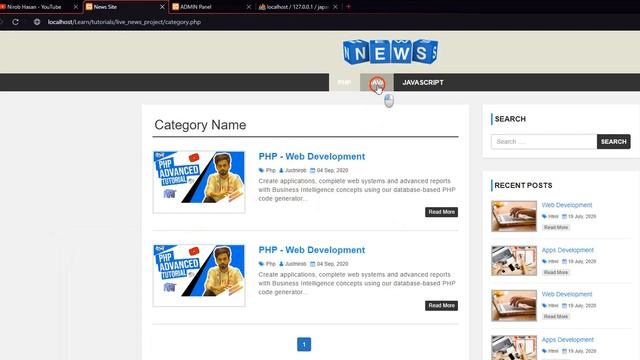Click first post PHP Advanced Tutorial thumbnail
640x360 pixels.
tap(199, 182)
